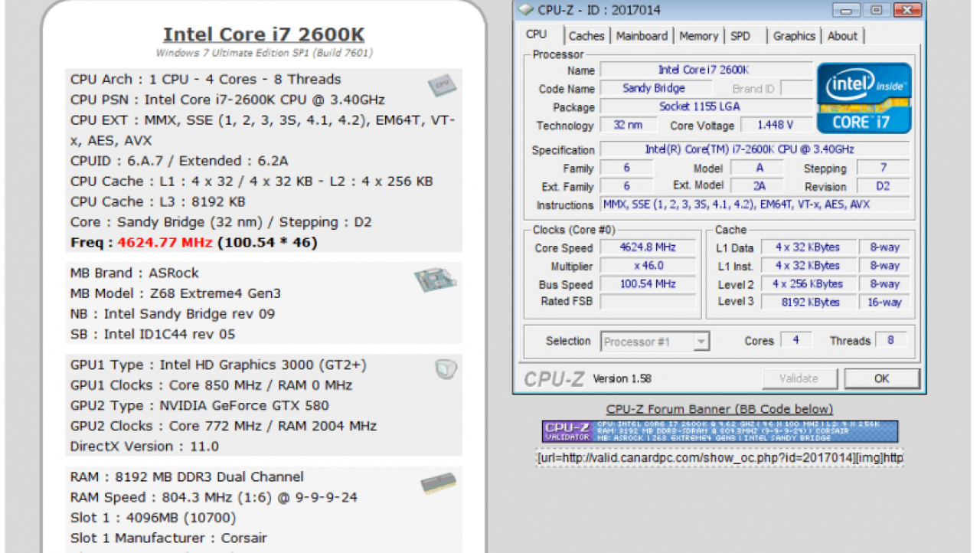Click the MB Model Z68 Extreme4 Gen3 line

pos(175,293)
